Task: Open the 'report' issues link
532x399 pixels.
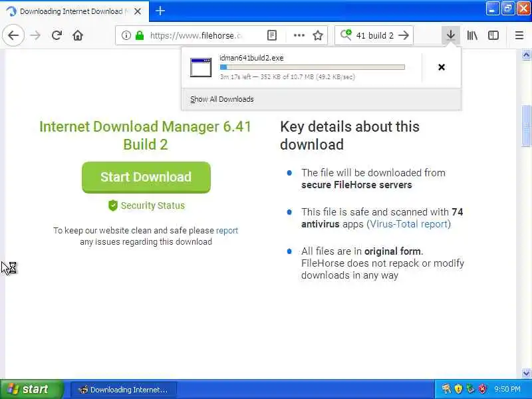Action: coord(227,230)
